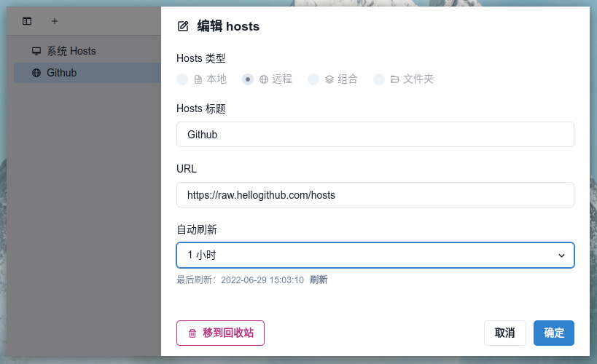Click the edit pencil icon near 编辑 hosts

[x=183, y=26]
